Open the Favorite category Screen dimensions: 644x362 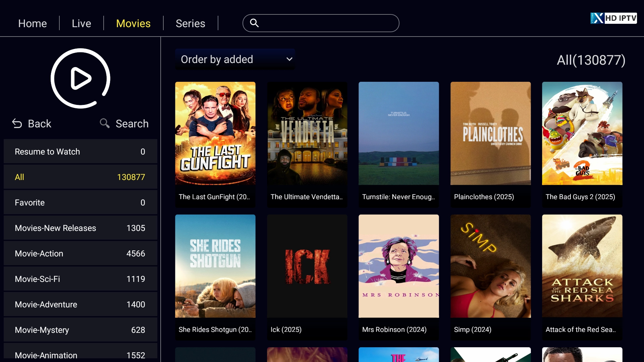[80, 202]
